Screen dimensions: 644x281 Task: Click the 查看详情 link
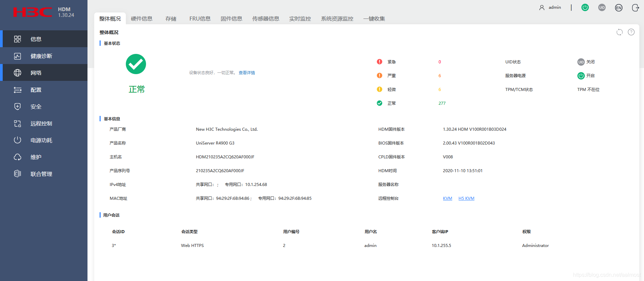247,73
